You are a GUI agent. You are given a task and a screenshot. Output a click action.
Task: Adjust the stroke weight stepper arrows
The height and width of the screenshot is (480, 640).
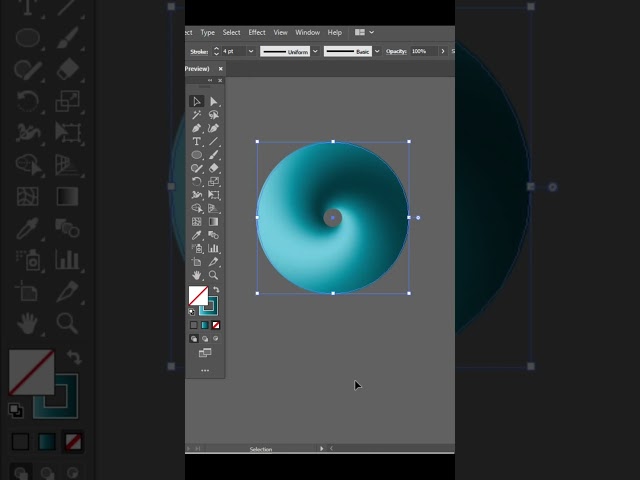point(216,51)
